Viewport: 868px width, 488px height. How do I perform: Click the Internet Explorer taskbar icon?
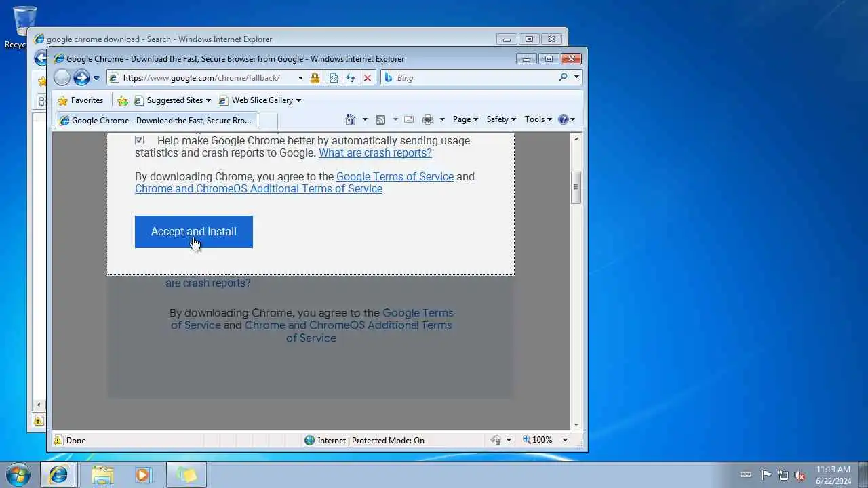tap(58, 475)
